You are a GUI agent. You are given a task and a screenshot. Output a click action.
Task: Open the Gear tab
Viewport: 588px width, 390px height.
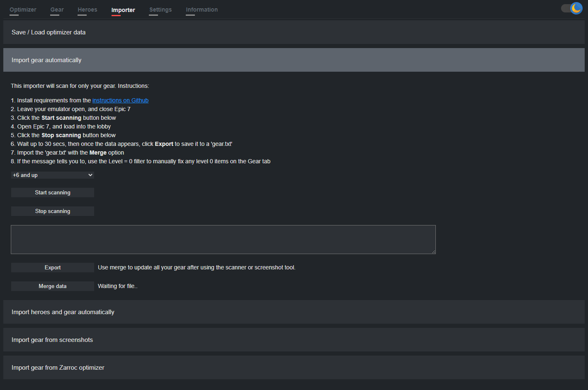57,10
